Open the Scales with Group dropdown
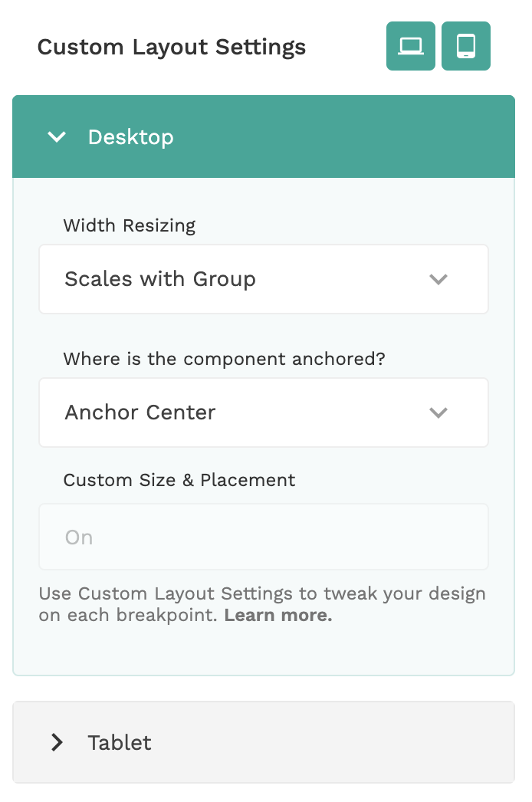The width and height of the screenshot is (532, 802). point(263,279)
